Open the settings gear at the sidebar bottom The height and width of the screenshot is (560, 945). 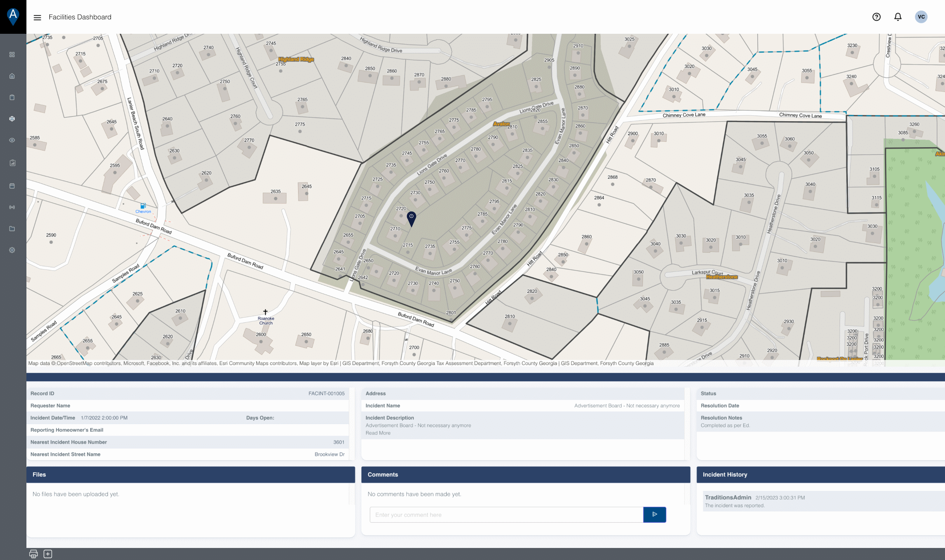point(12,250)
